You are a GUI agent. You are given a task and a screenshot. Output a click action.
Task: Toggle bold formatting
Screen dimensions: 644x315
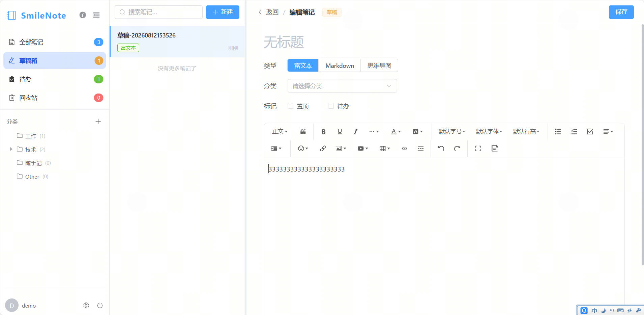click(x=323, y=132)
